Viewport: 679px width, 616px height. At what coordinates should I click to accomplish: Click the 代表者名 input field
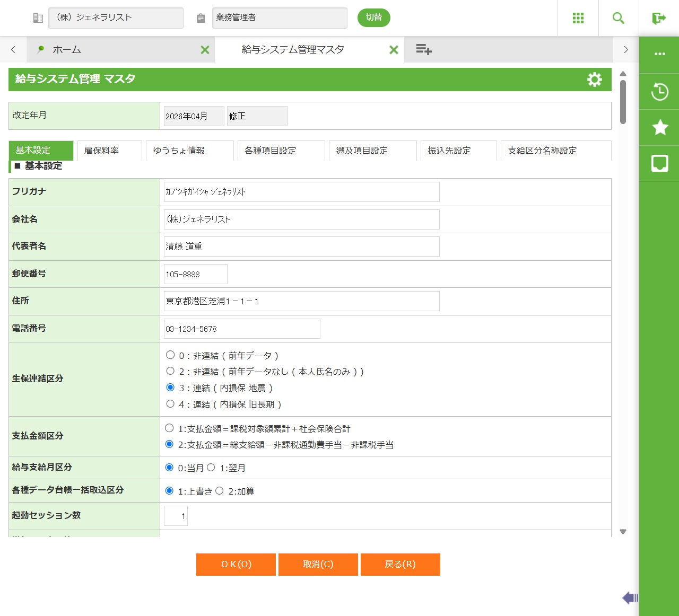tap(301, 247)
